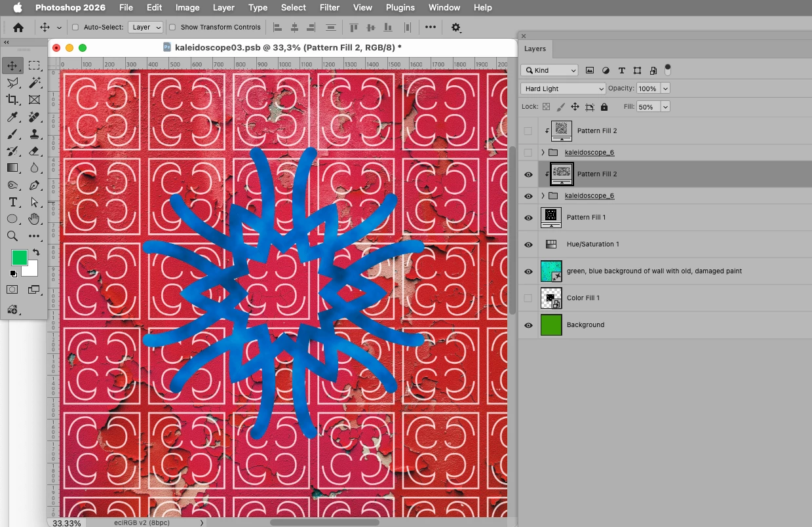812x527 pixels.
Task: Hide the Hue/Saturation 1 layer
Action: (x=528, y=244)
